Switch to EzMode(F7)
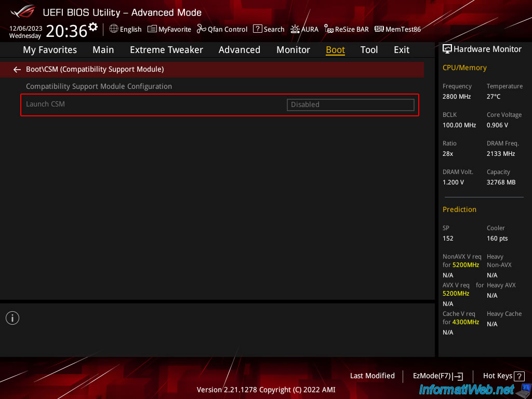532x399 pixels. click(437, 376)
